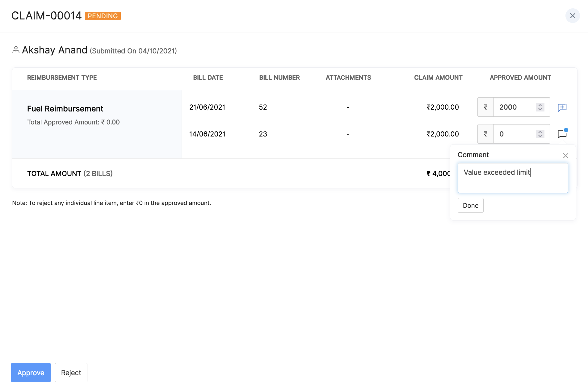Click the PENDING status badge
Screen dimensions: 588x386
coord(103,16)
